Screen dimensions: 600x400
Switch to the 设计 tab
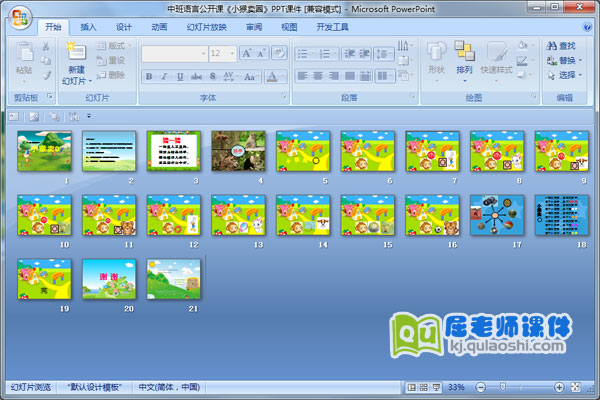[x=124, y=27]
